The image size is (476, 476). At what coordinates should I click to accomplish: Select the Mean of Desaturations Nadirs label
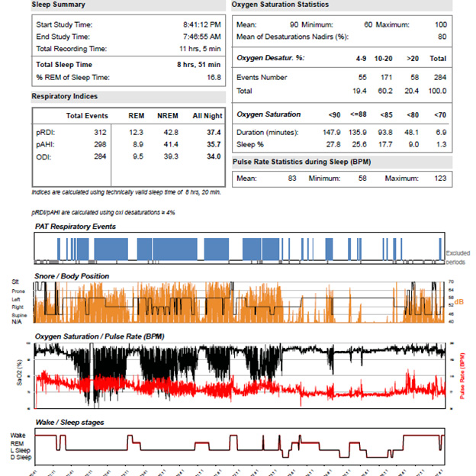pos(292,37)
